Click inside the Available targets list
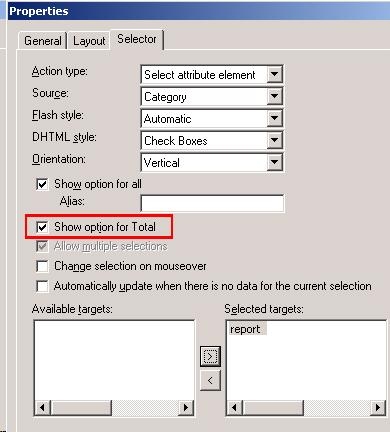 pos(114,360)
